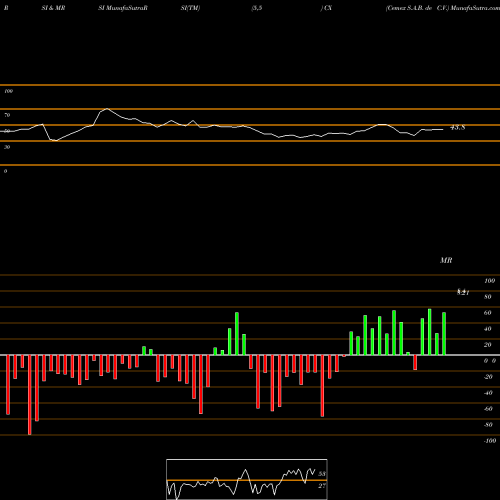
Task: Click the RSI axis label '30'
Action: tap(7, 147)
